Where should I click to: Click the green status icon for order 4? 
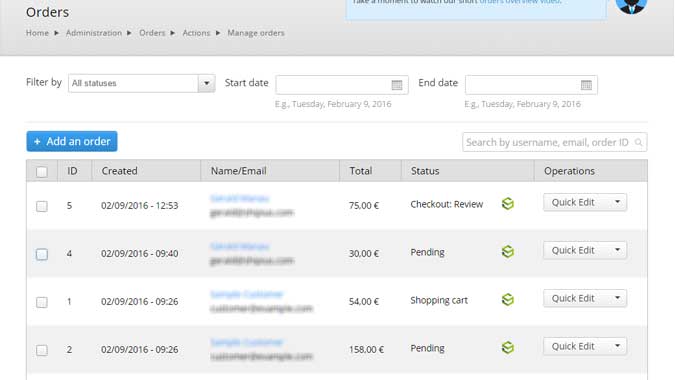coord(508,251)
